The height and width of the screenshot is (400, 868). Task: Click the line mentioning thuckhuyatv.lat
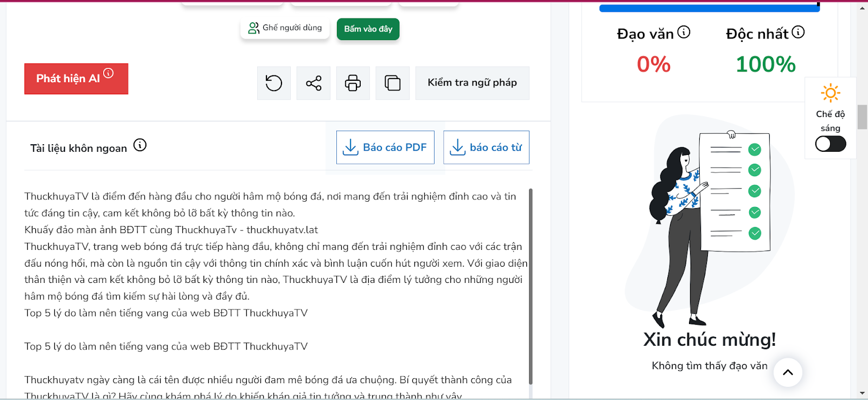tap(171, 230)
